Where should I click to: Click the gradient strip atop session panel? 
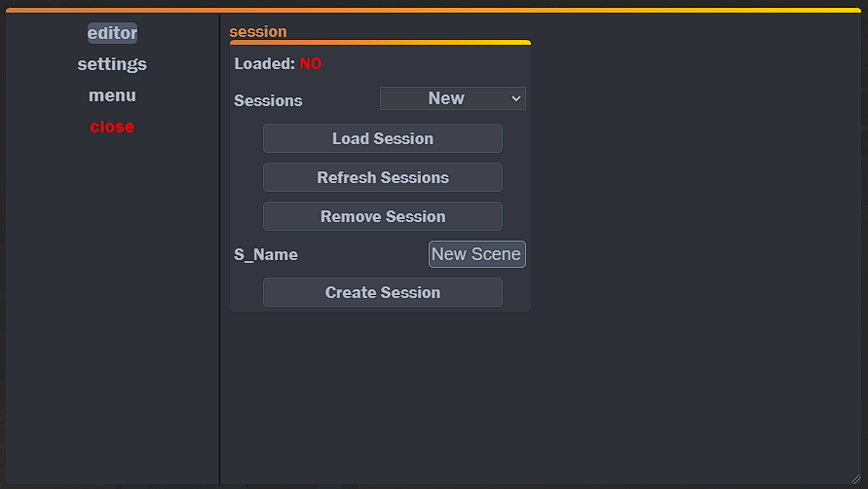click(380, 42)
